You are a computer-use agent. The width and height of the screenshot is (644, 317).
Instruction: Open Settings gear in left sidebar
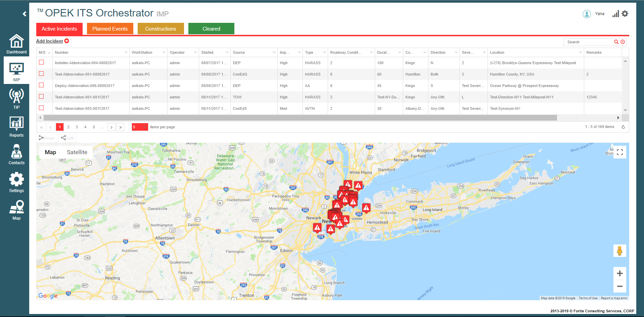(16, 182)
